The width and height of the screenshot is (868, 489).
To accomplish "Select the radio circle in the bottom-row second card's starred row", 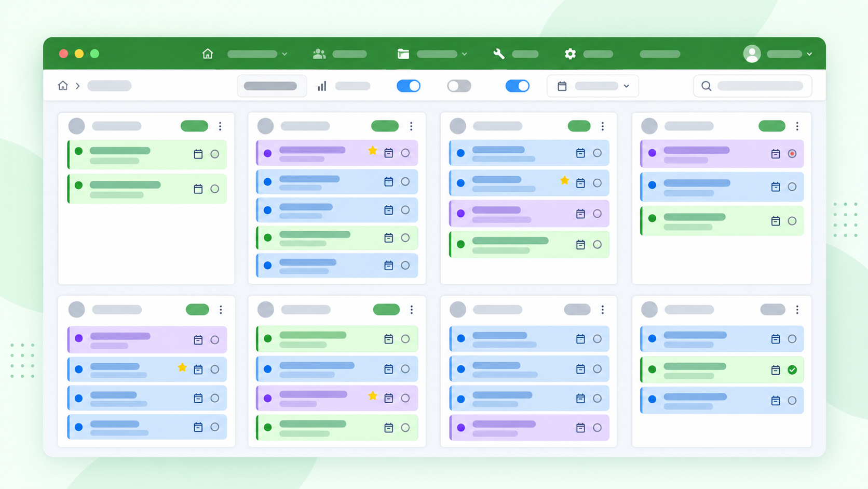I will coord(405,398).
